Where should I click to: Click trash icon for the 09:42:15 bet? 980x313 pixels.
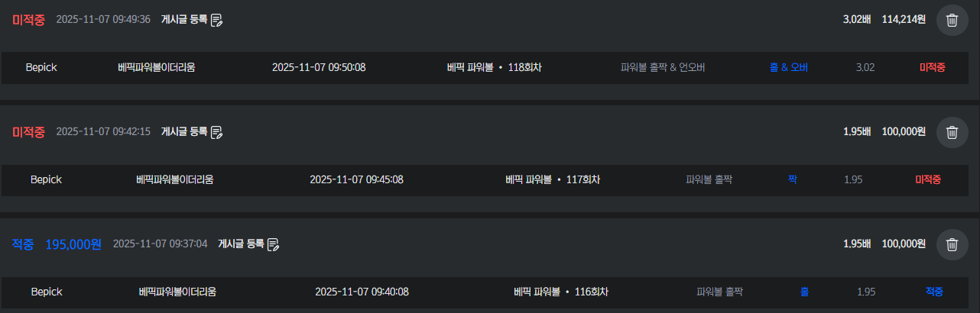pyautogui.click(x=952, y=133)
